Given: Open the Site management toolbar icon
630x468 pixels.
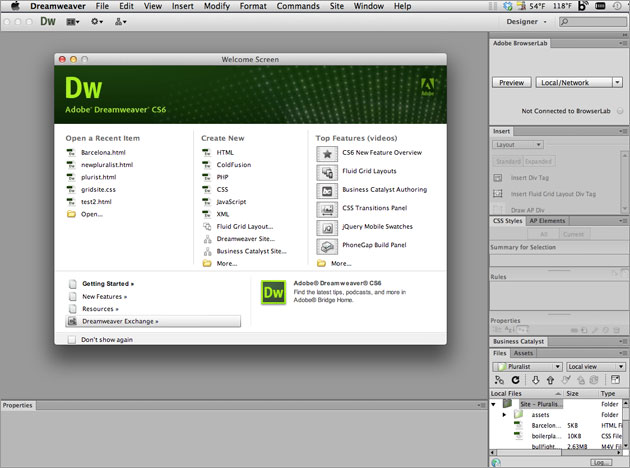Looking at the screenshot, I should (x=121, y=22).
